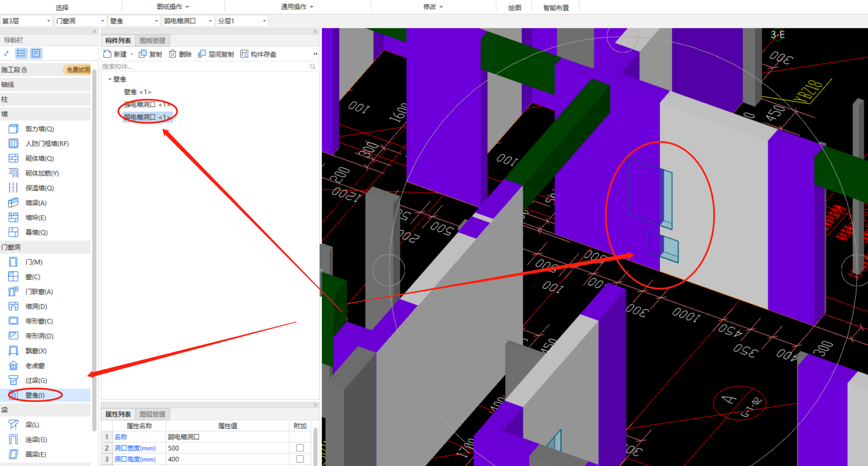Switch to the 构件列表 tab

[118, 41]
